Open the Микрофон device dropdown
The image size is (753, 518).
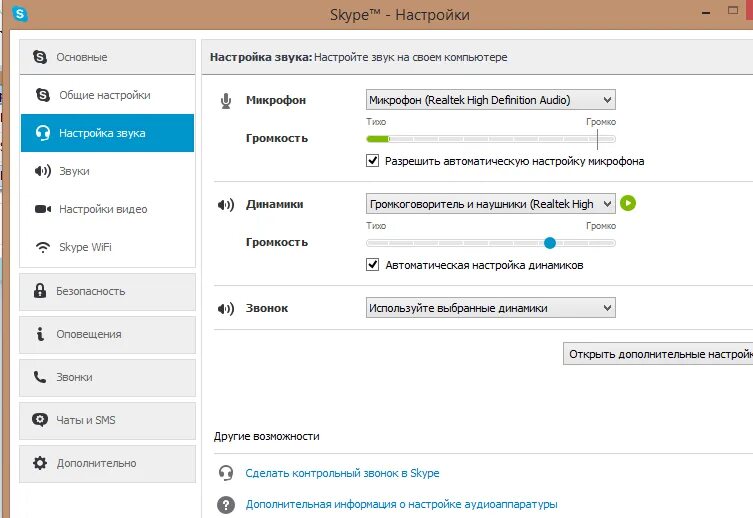pos(490,100)
